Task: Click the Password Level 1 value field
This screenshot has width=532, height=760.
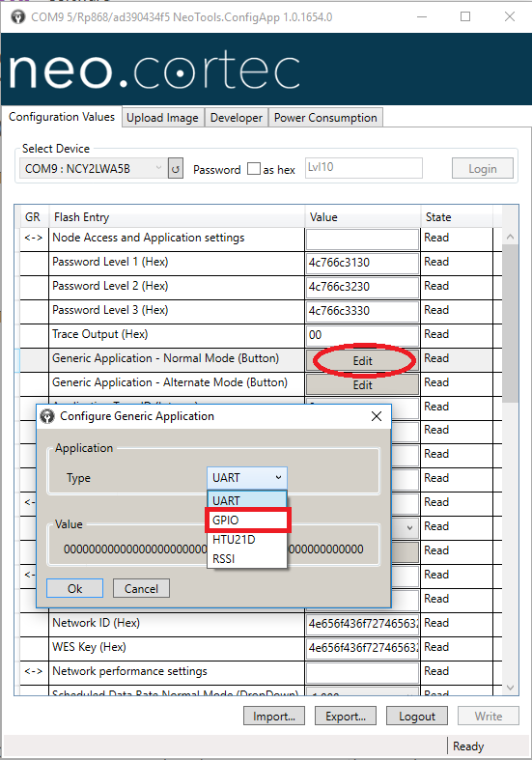Action: tap(362, 263)
